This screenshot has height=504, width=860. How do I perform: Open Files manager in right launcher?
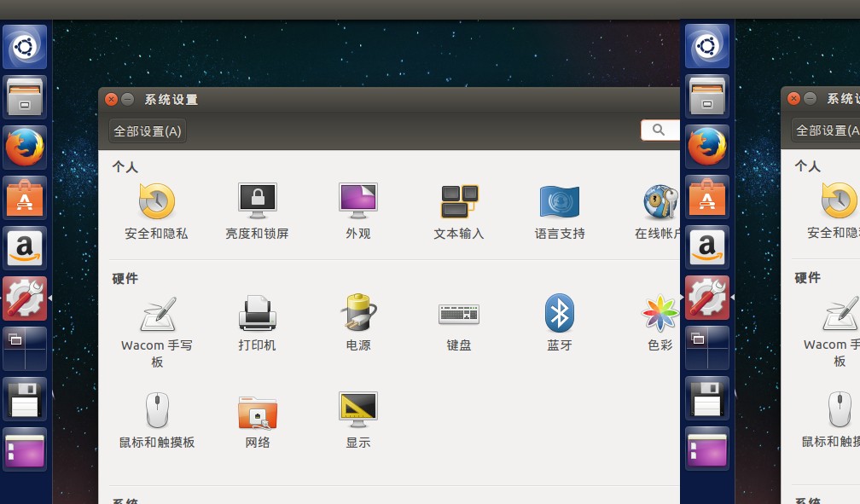coord(707,96)
